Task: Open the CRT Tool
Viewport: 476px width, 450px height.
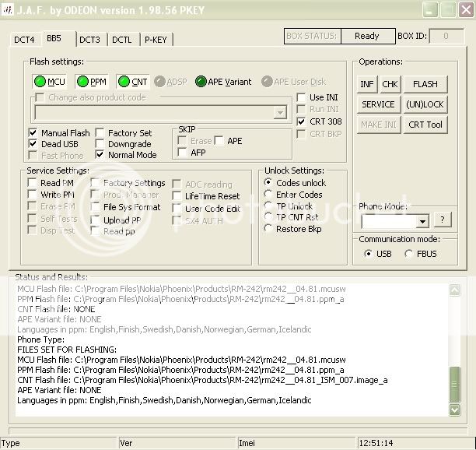Action: [425, 125]
